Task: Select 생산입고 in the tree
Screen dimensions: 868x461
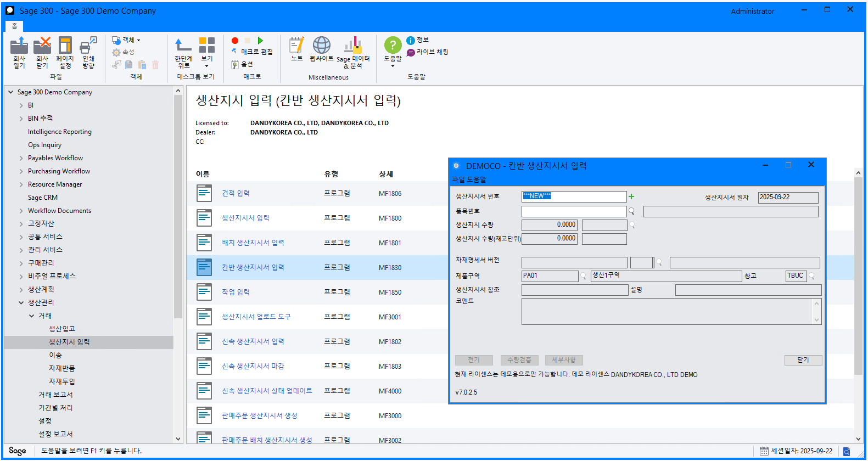Action: [61, 329]
